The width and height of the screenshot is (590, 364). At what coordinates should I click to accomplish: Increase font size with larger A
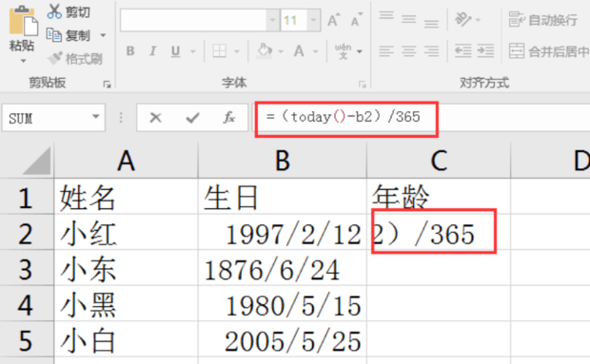(334, 20)
